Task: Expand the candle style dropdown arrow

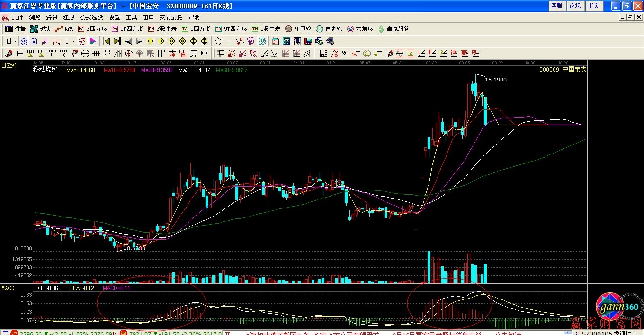Action: 73,41
